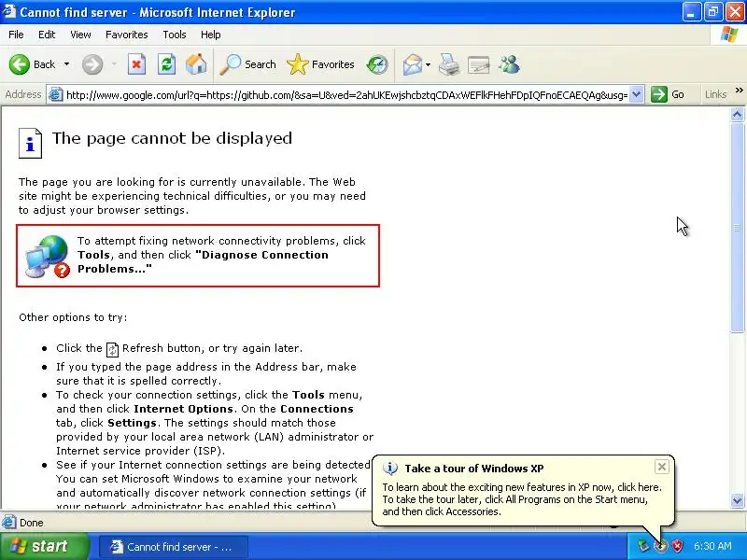747x560 pixels.
Task: Click the tour balloon text to start tour
Action: tap(522, 499)
